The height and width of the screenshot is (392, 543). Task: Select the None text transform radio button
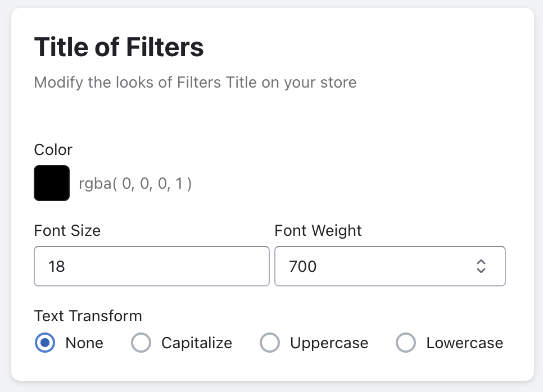click(x=45, y=343)
